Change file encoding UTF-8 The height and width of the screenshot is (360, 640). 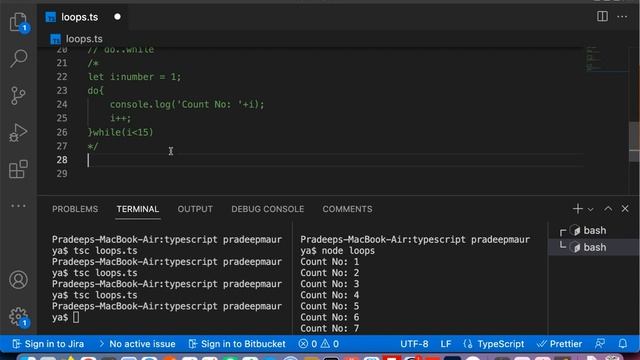414,344
